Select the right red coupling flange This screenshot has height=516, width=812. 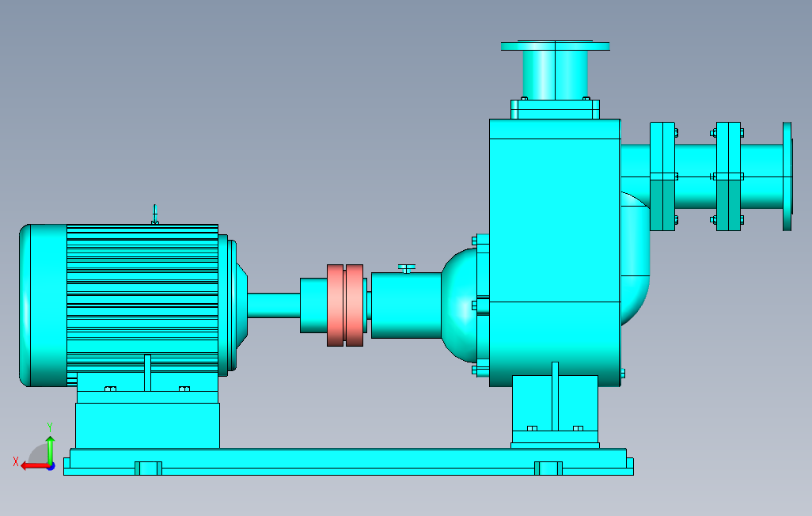(x=355, y=305)
